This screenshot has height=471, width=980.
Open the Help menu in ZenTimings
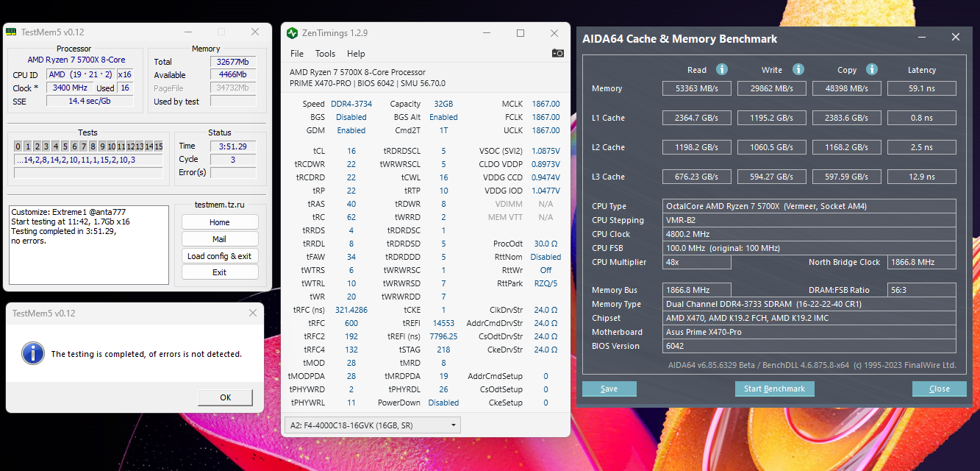click(x=356, y=54)
